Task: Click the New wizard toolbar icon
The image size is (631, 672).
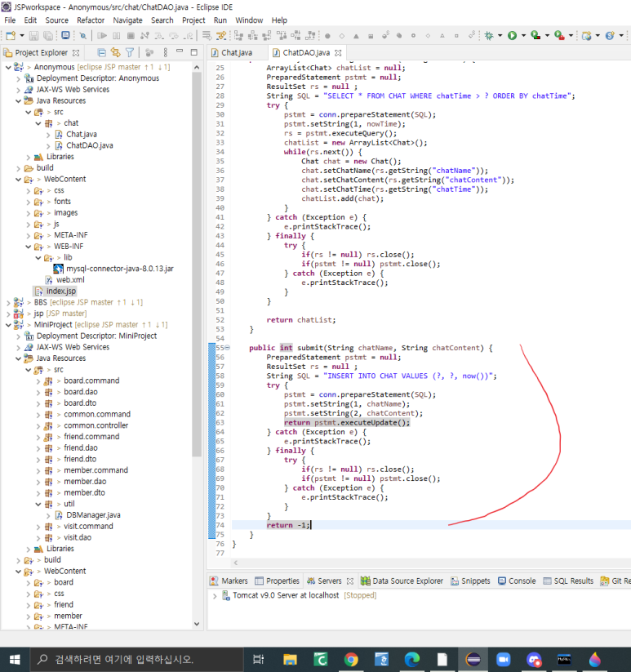Action: pyautogui.click(x=11, y=36)
